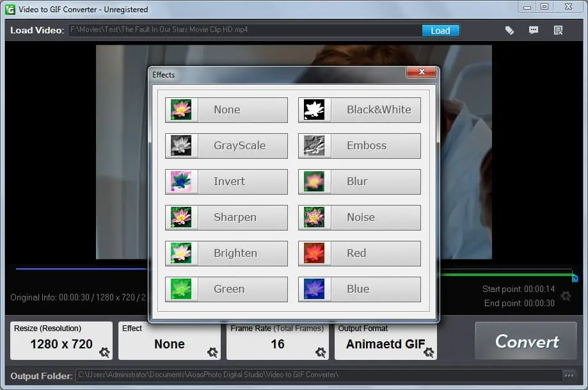The height and width of the screenshot is (390, 588).
Task: Click the Original Info text
Action: coord(78,298)
